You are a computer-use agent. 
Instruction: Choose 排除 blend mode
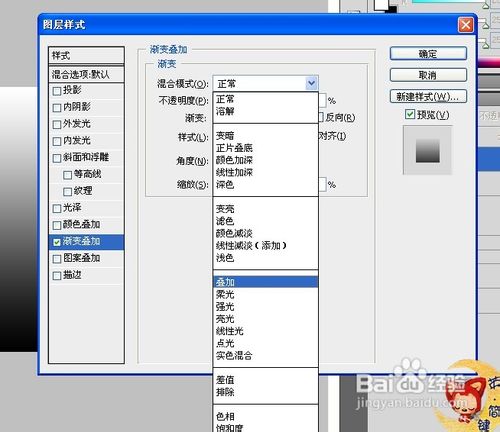click(266, 392)
